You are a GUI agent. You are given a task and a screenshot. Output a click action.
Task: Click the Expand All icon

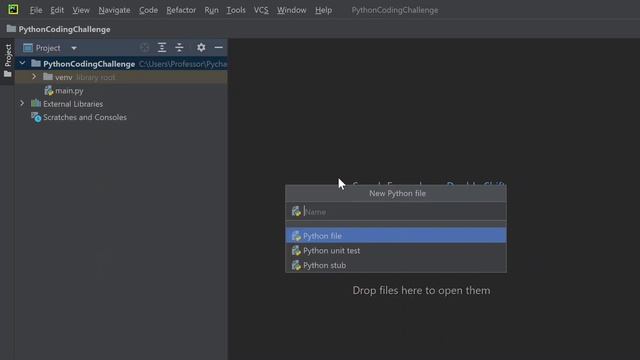tap(162, 48)
